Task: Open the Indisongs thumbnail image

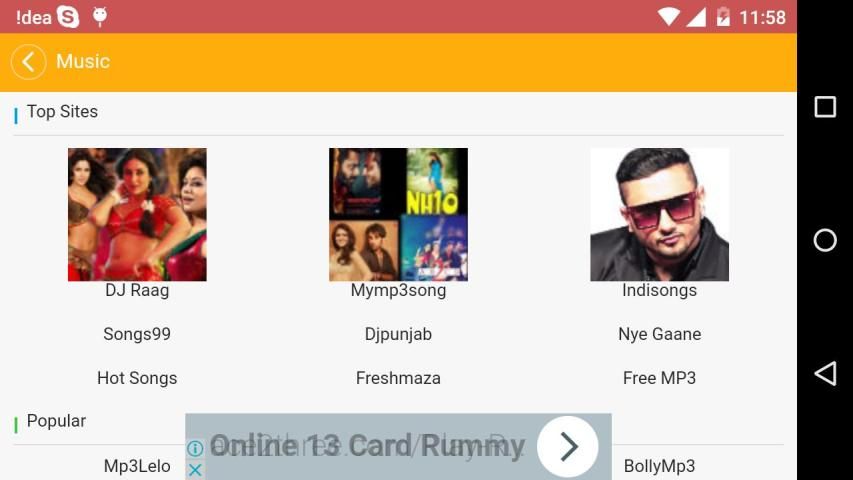Action: [659, 214]
